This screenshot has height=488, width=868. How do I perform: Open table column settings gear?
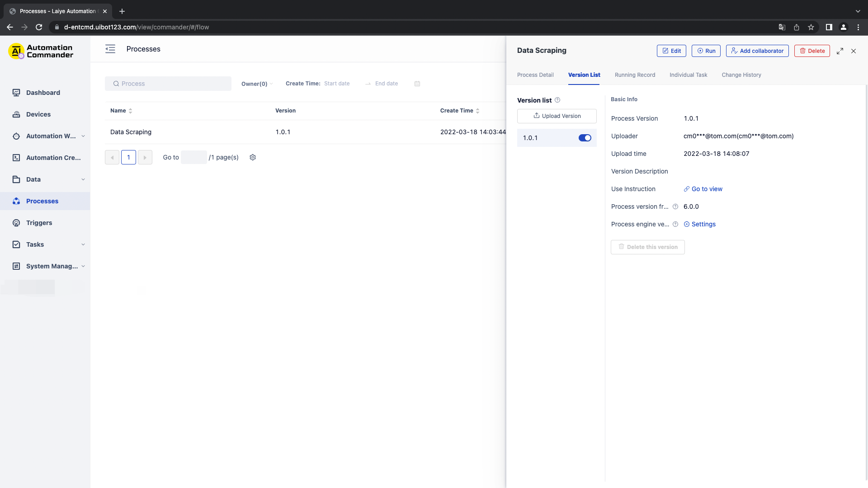[x=253, y=157]
